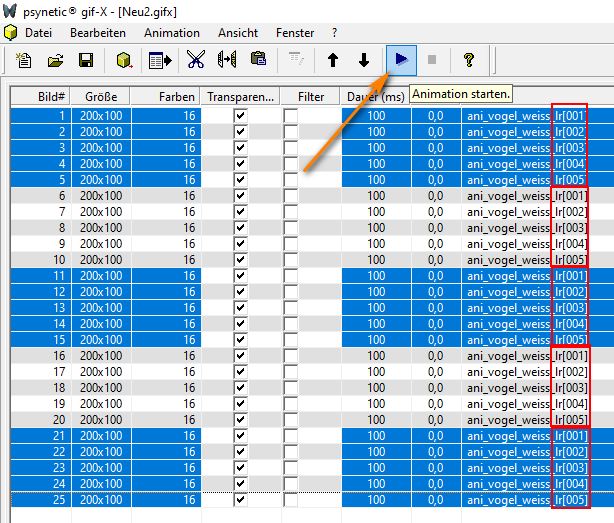Open the Datei menu
Viewport: 614px width, 523px height.
coord(38,32)
